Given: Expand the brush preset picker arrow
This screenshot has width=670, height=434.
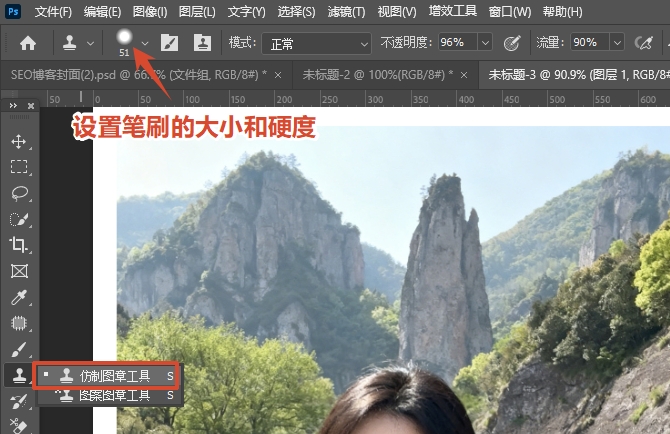Looking at the screenshot, I should [145, 43].
